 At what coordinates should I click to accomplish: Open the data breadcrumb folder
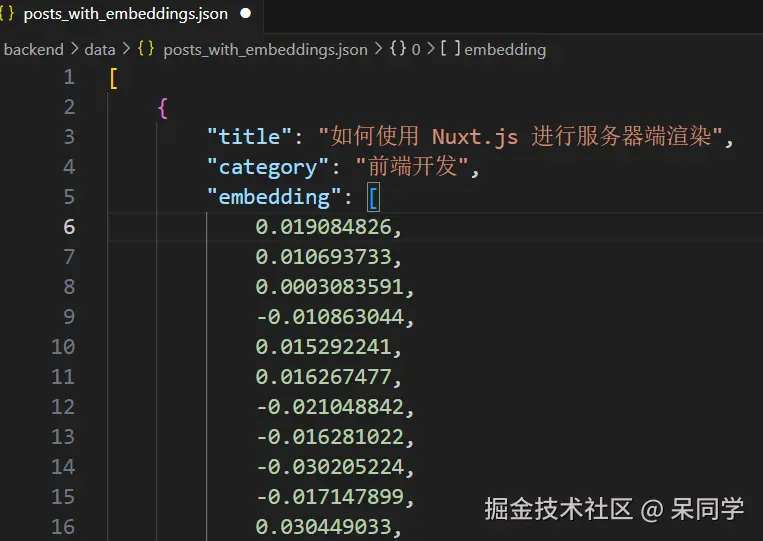100,49
